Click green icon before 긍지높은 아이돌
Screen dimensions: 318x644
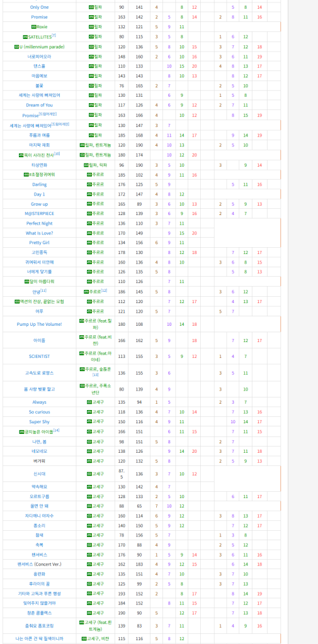click(x=22, y=431)
